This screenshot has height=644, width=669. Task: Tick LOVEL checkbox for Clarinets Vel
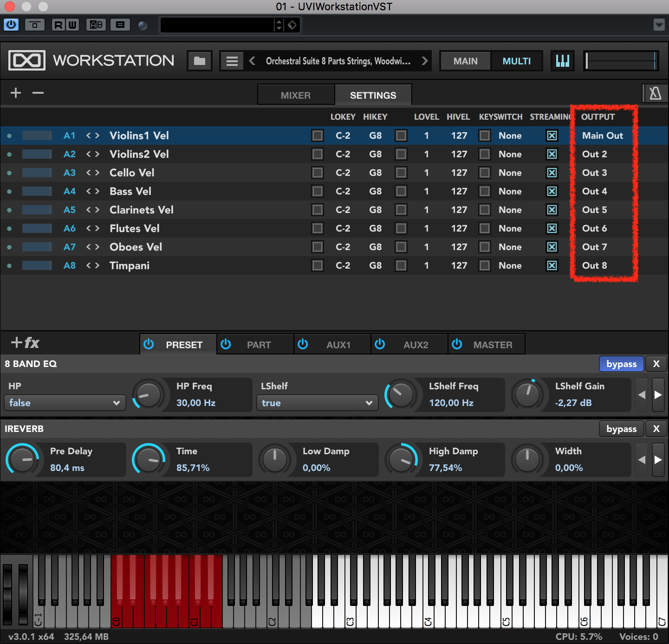tap(401, 210)
